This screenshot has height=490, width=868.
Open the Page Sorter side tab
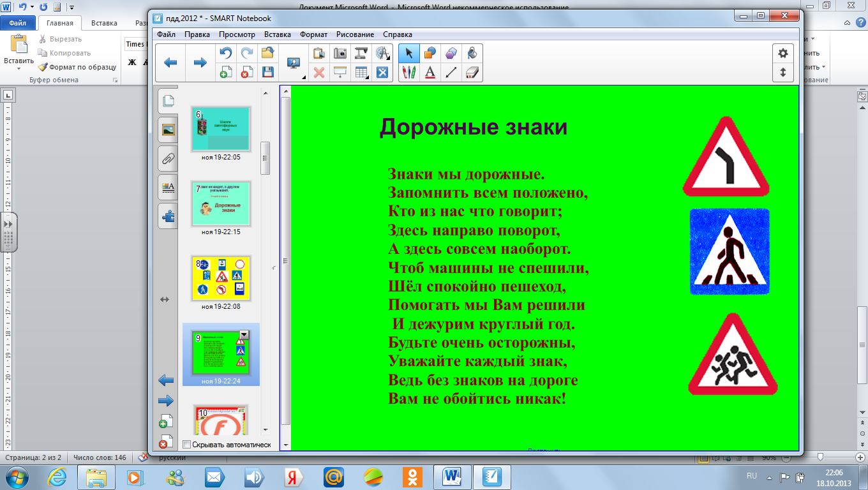168,101
